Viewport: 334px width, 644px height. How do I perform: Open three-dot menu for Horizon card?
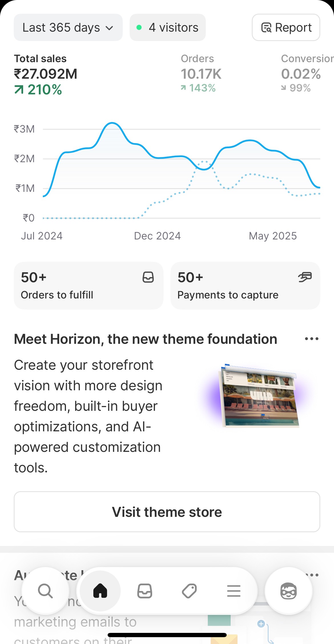click(311, 339)
